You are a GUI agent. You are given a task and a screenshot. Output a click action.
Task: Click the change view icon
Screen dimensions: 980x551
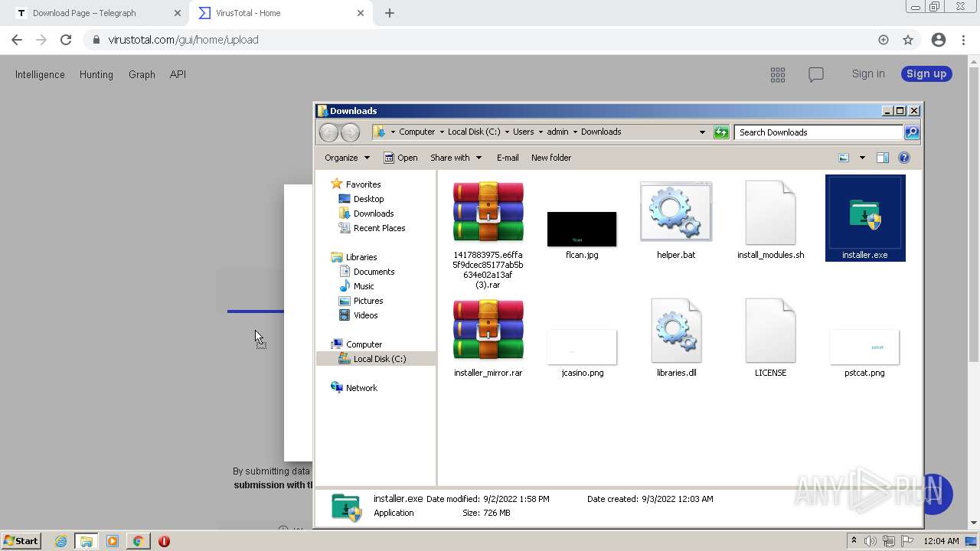coord(844,158)
